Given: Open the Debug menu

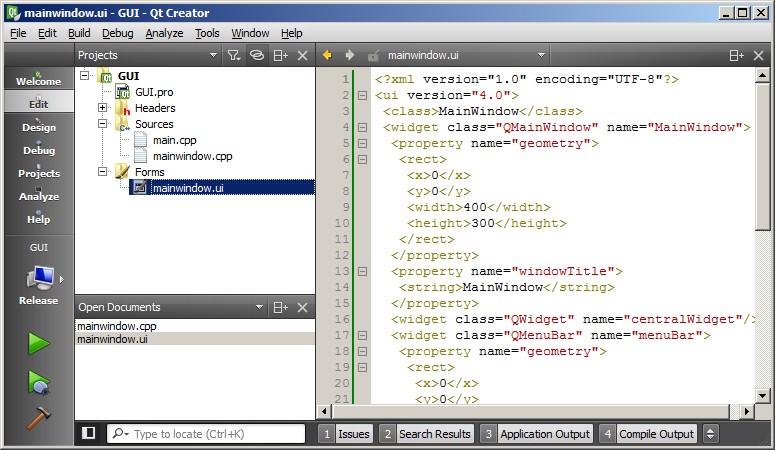Looking at the screenshot, I should pos(118,33).
